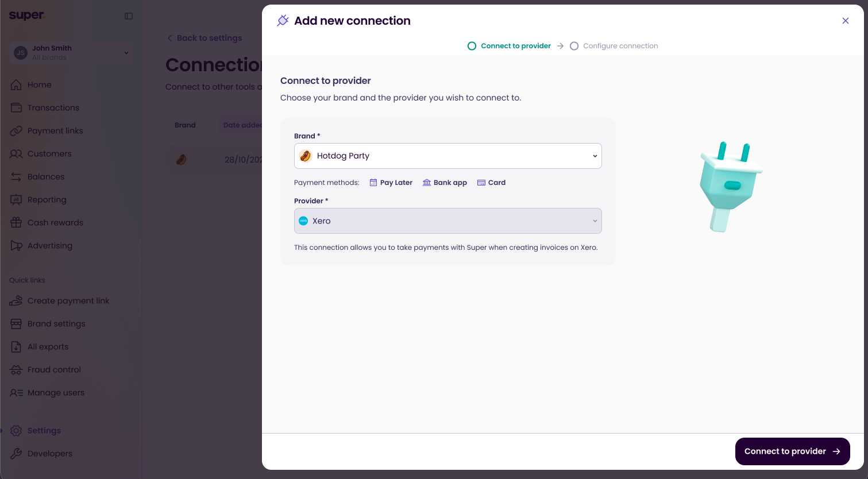
Task: Click the Manage users icon
Action: (x=16, y=393)
